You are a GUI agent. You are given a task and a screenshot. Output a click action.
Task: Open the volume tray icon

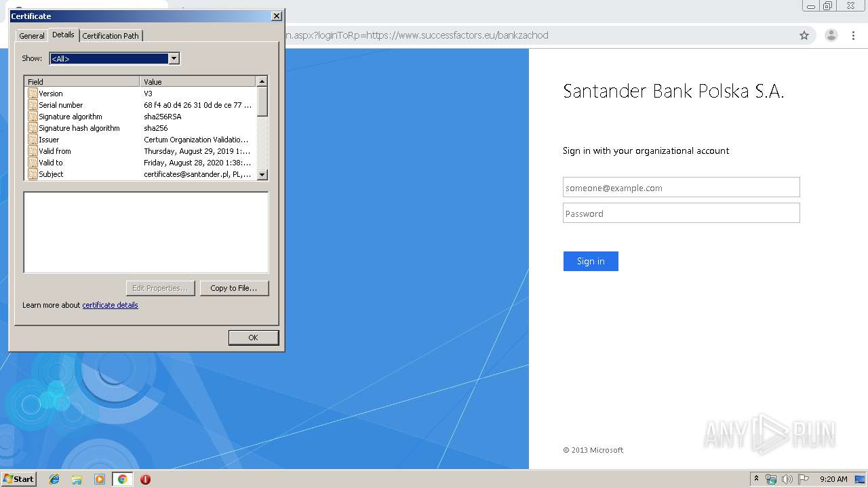click(x=787, y=479)
